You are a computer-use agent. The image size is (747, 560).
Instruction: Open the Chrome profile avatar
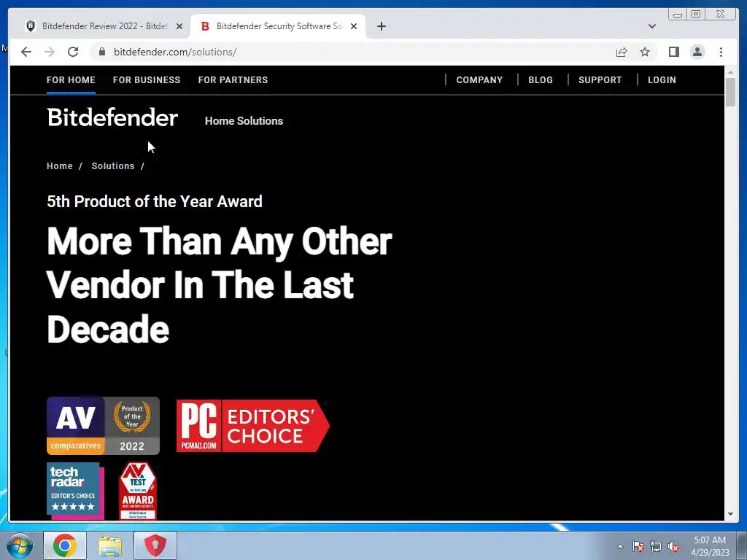[697, 52]
